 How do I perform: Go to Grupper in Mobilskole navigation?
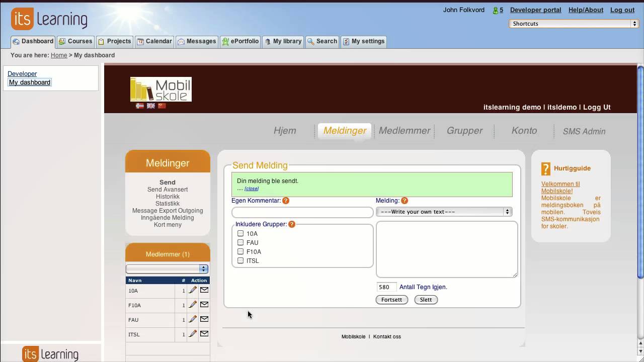click(464, 131)
